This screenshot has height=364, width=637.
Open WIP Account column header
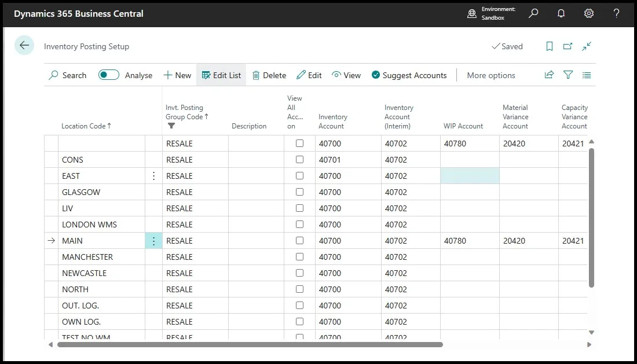coord(463,126)
